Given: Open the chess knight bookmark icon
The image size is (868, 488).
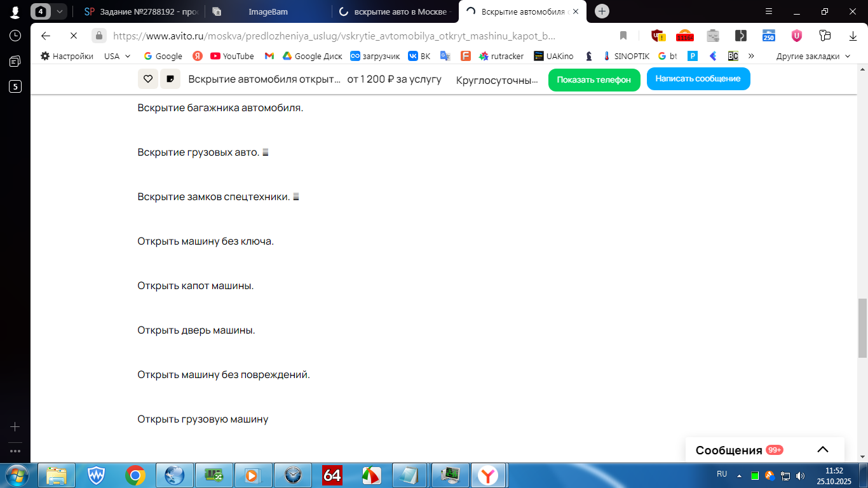Looking at the screenshot, I should click(589, 56).
